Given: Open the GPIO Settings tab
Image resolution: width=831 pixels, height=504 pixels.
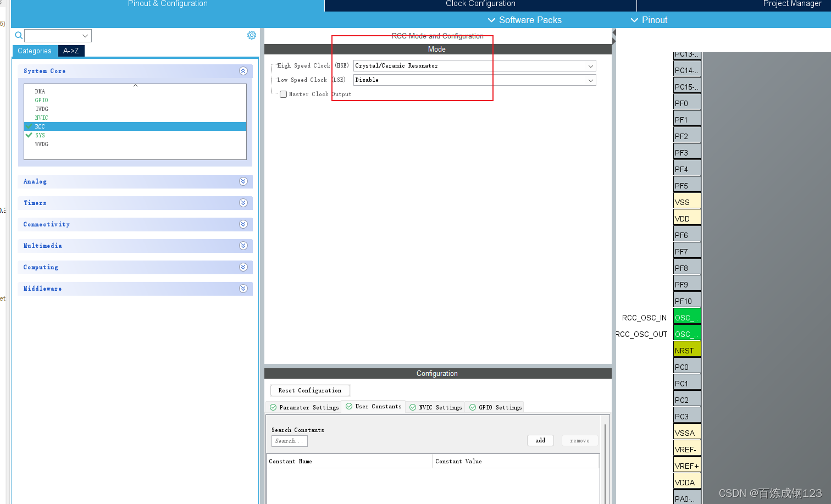Looking at the screenshot, I should pos(496,407).
